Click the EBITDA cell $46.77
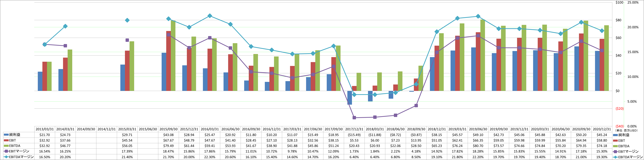The width and height of the screenshot is (644, 160). click(65, 146)
